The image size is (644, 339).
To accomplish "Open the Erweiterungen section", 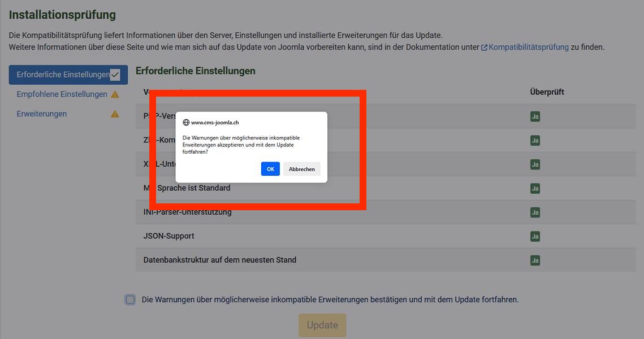I will pyautogui.click(x=41, y=114).
